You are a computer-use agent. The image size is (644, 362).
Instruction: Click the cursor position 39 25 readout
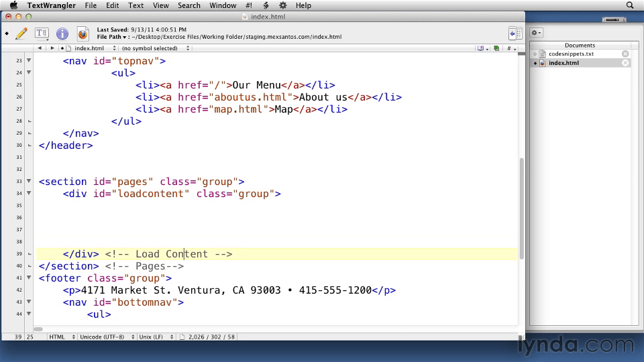[x=24, y=337]
